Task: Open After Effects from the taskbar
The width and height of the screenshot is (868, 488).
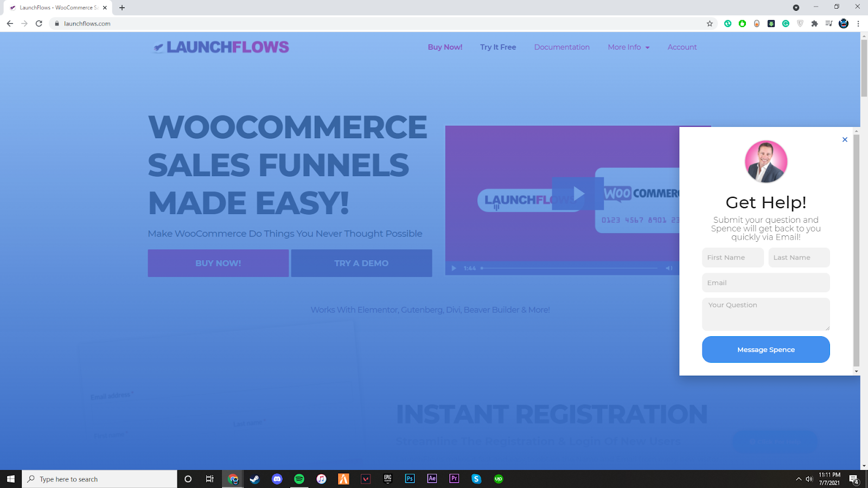Action: [x=432, y=479]
